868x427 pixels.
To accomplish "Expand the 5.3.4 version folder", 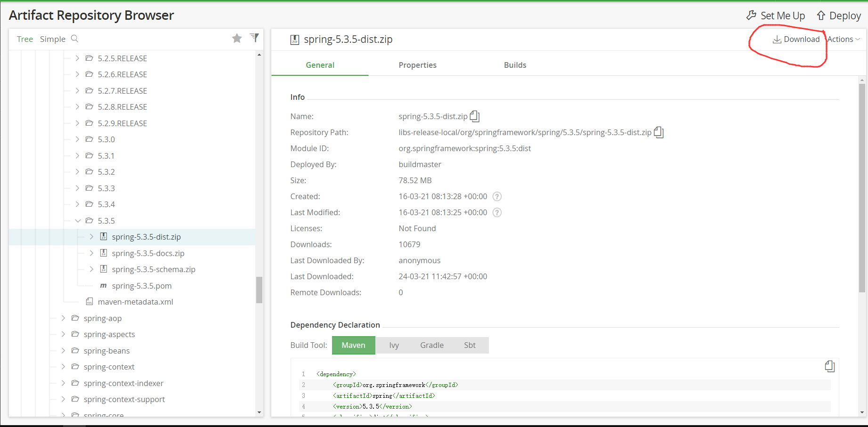I will 77,204.
